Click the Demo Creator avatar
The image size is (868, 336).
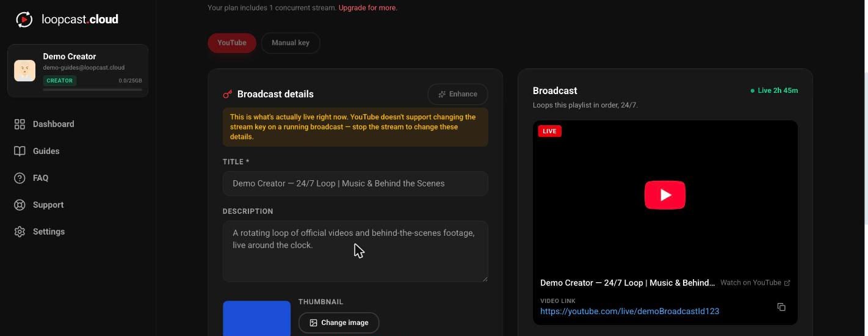(25, 70)
